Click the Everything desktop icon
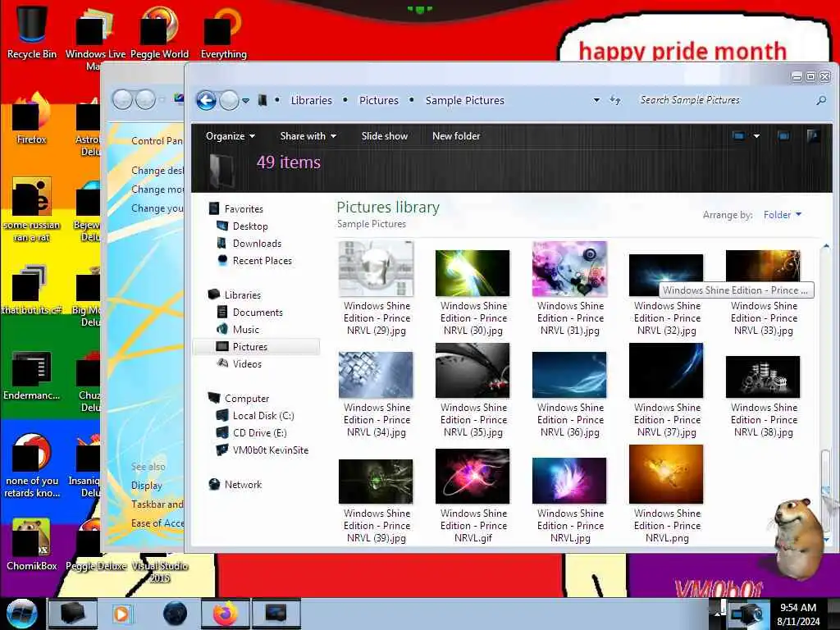The image size is (840, 630). (x=224, y=31)
